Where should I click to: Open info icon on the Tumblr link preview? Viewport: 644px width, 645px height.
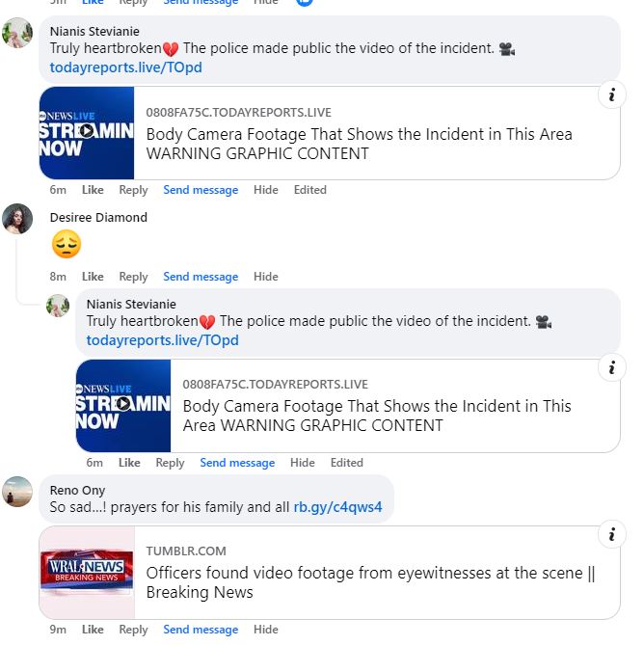[611, 534]
